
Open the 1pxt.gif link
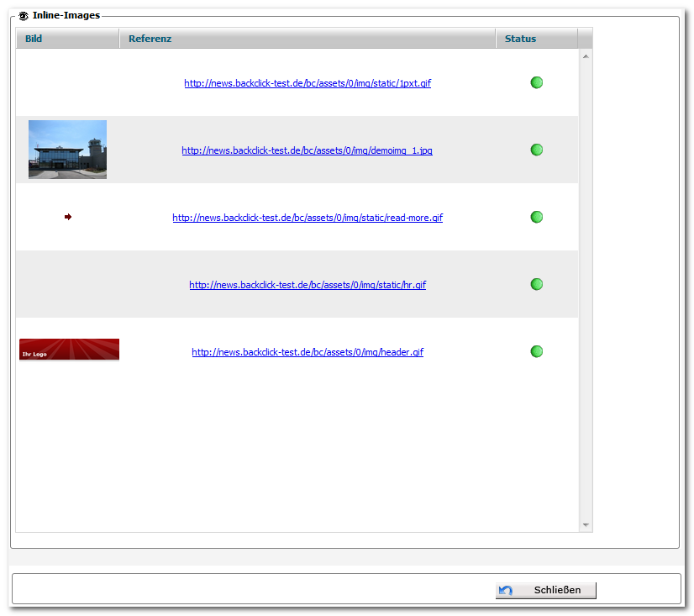coord(308,83)
